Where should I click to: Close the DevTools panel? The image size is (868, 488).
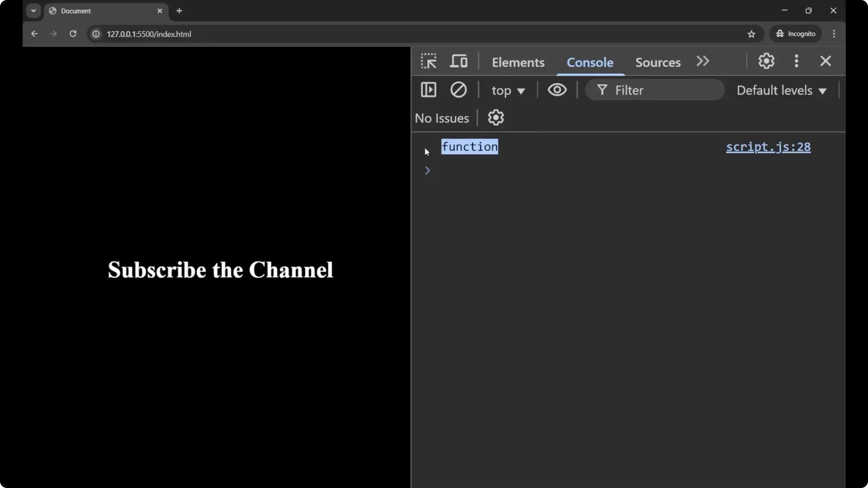pos(826,61)
